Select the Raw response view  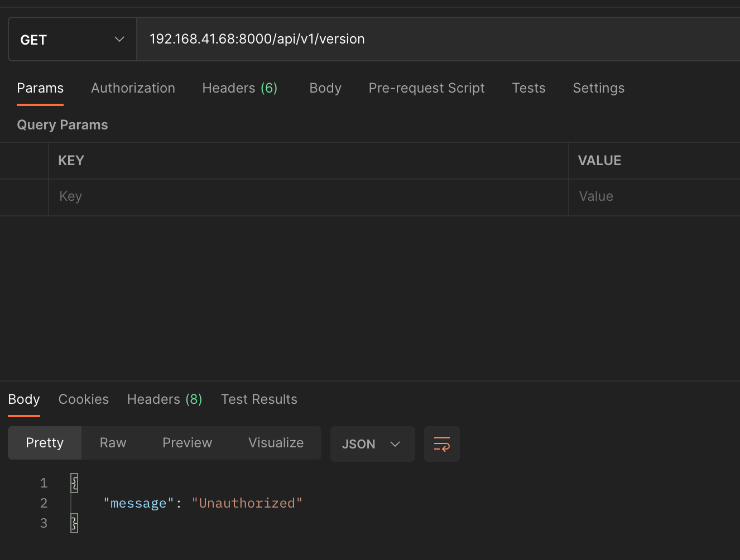pyautogui.click(x=113, y=443)
